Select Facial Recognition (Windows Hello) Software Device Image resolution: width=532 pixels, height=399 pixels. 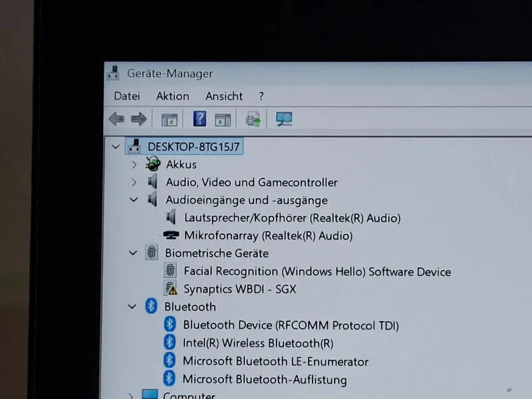pyautogui.click(x=317, y=271)
